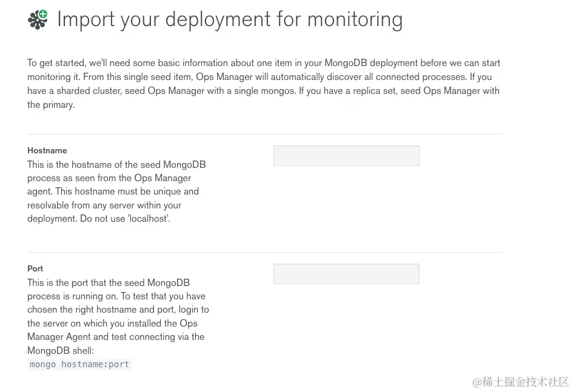Click 'MongoDB shell:' text above code snippet
Image resolution: width=573 pixels, height=392 pixels.
coord(61,351)
